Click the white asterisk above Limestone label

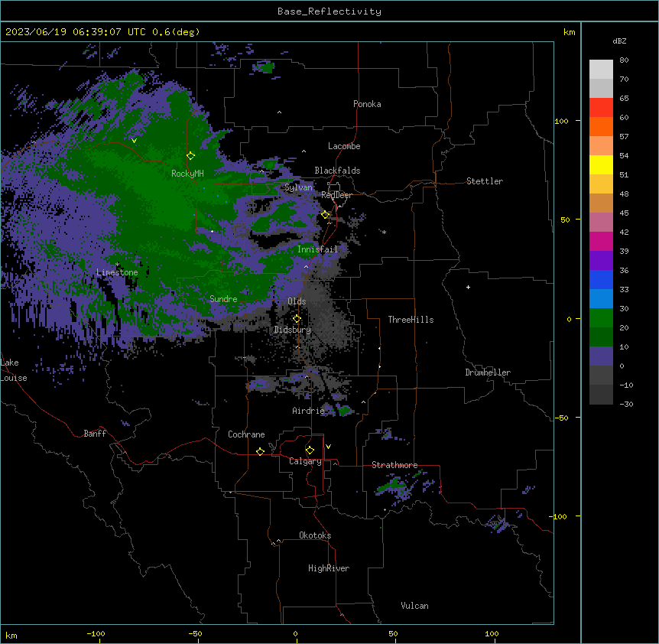(x=118, y=265)
